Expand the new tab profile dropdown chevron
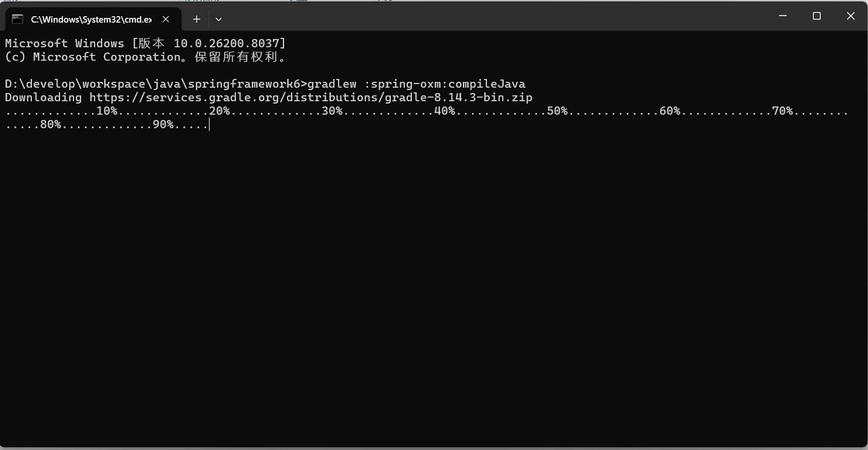 (218, 19)
